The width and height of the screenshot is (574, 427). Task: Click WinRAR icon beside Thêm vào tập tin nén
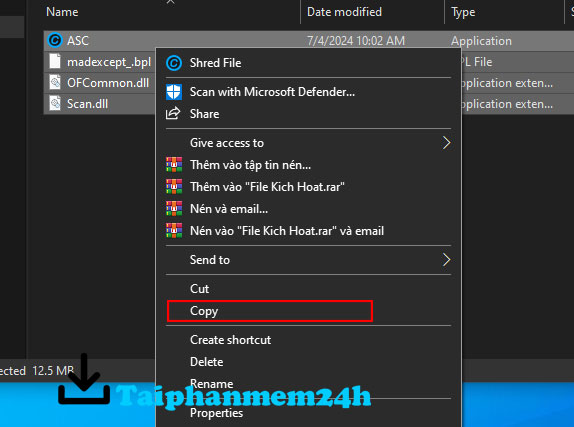click(174, 165)
